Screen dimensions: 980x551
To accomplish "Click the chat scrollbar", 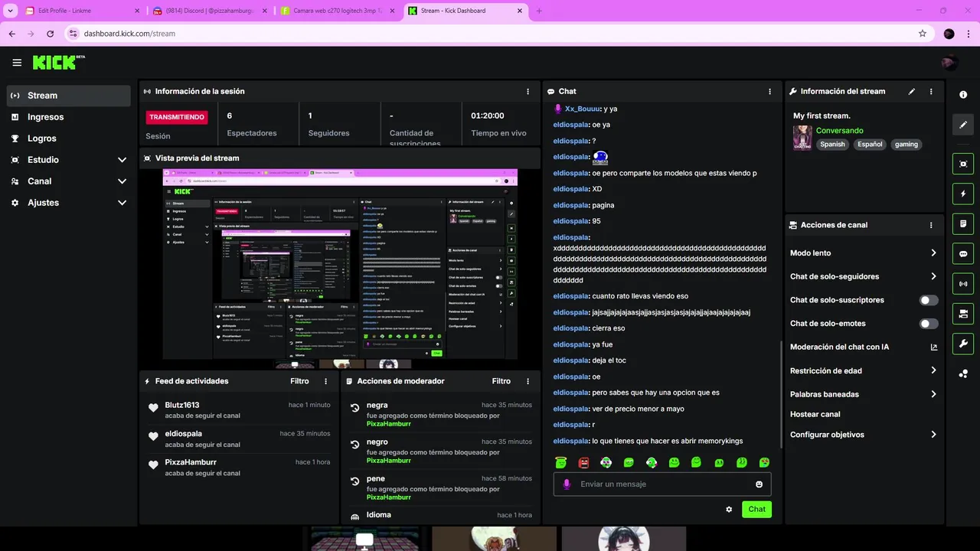I will (780, 394).
